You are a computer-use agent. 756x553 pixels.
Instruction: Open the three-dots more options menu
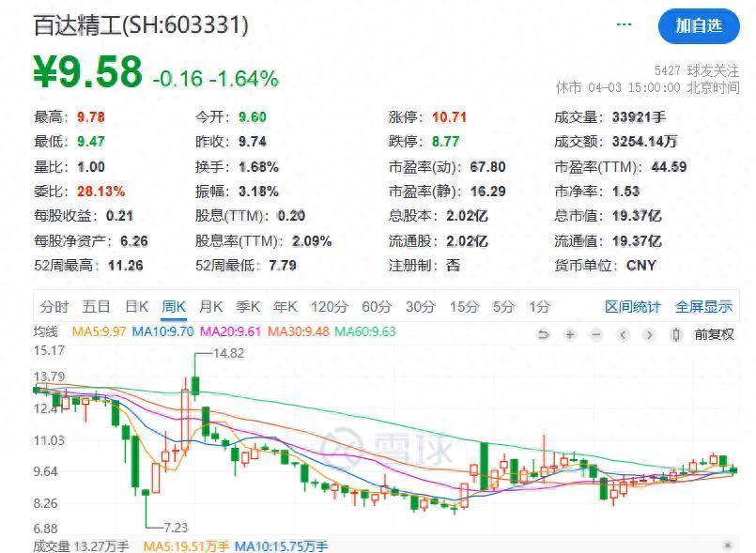point(624,24)
